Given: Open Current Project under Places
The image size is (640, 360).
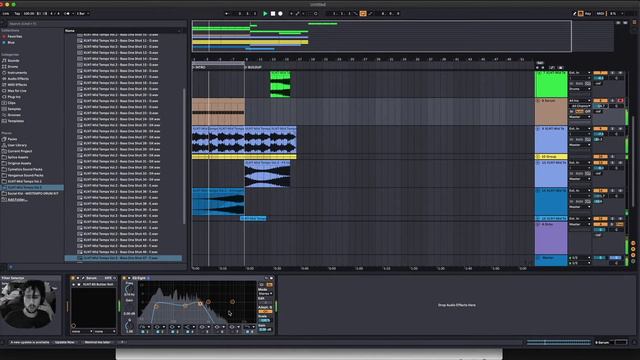Looking at the screenshot, I should pyautogui.click(x=19, y=151).
